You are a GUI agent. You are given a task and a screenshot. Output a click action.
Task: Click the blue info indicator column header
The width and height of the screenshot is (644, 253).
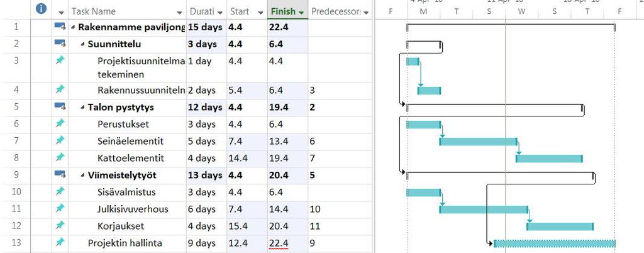click(41, 8)
